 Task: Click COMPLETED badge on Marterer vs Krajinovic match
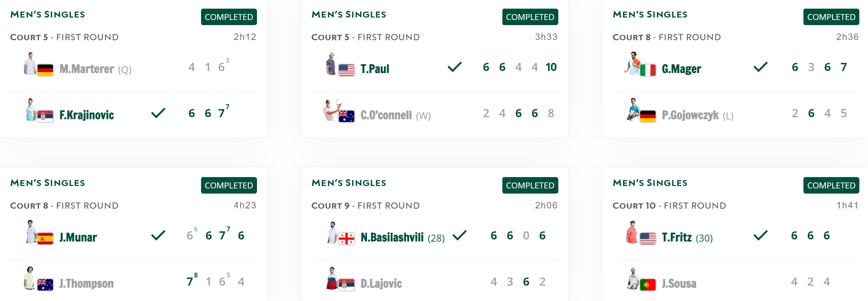click(229, 17)
